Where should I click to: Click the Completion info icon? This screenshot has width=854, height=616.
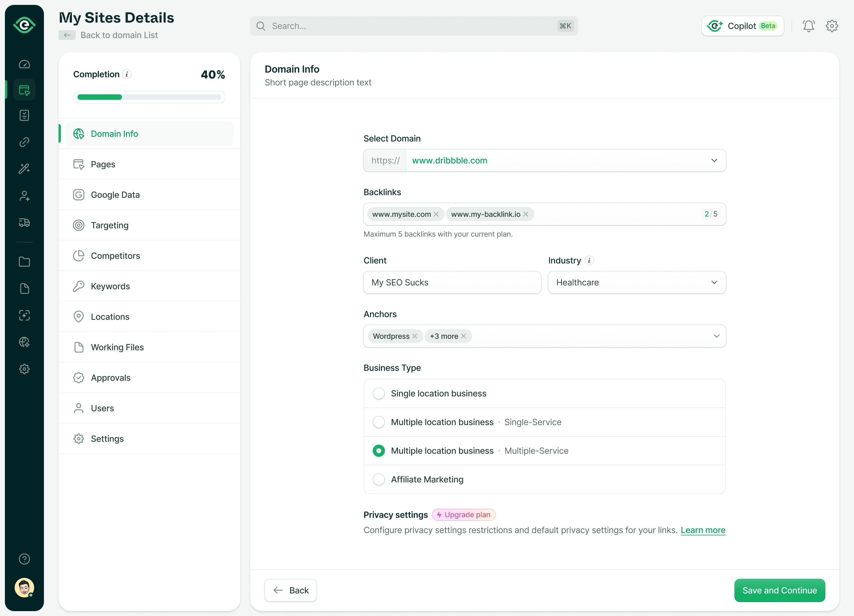pyautogui.click(x=127, y=74)
